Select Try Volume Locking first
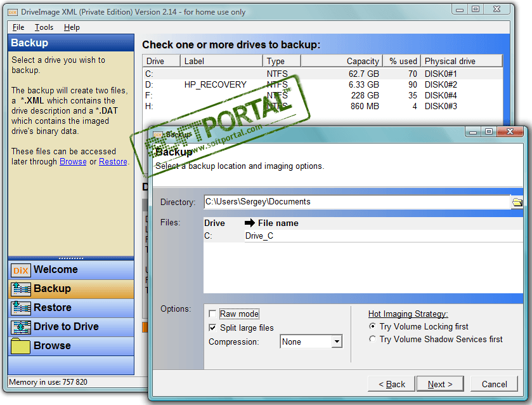Viewport: 532px width, 405px height. [373, 326]
